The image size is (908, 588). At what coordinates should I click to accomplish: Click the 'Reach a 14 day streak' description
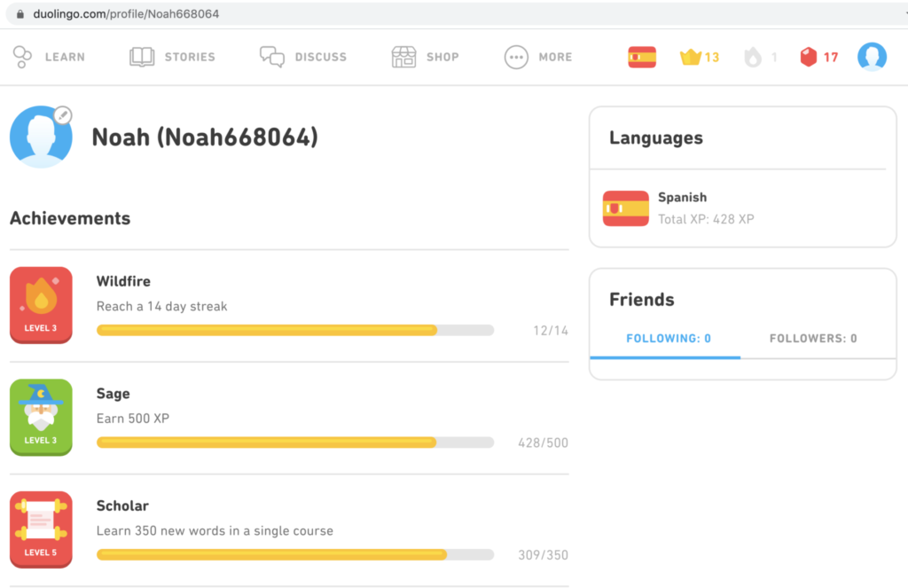pos(161,307)
